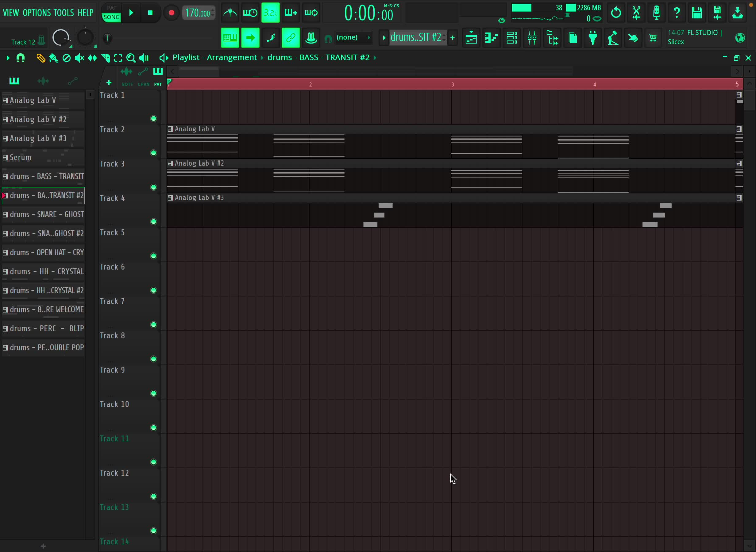Toggle the playlist snap magnet
756x552 pixels.
pyautogui.click(x=21, y=58)
